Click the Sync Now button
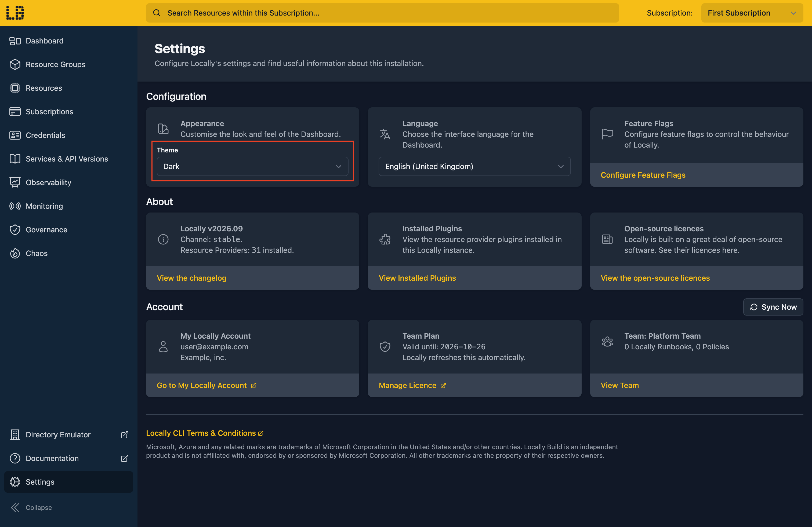The image size is (812, 527). pos(773,307)
